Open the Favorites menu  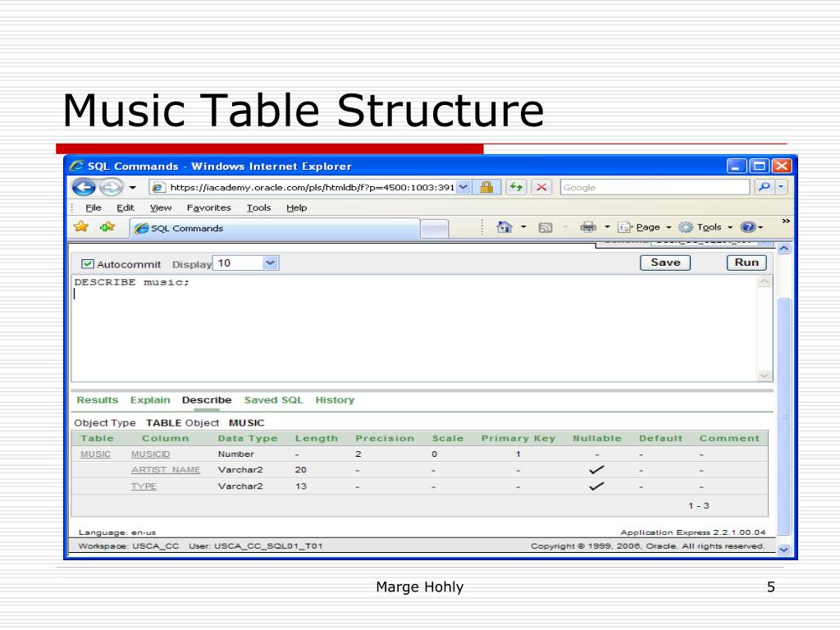coord(209,208)
